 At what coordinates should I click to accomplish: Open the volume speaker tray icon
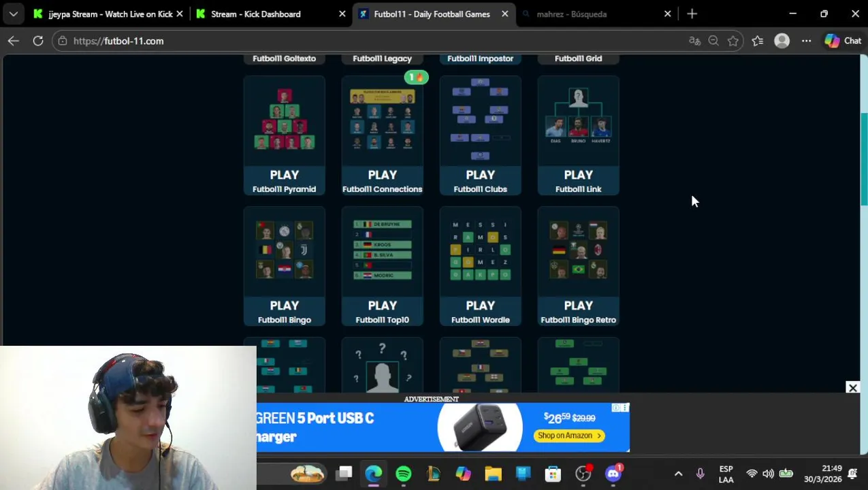tap(768, 474)
